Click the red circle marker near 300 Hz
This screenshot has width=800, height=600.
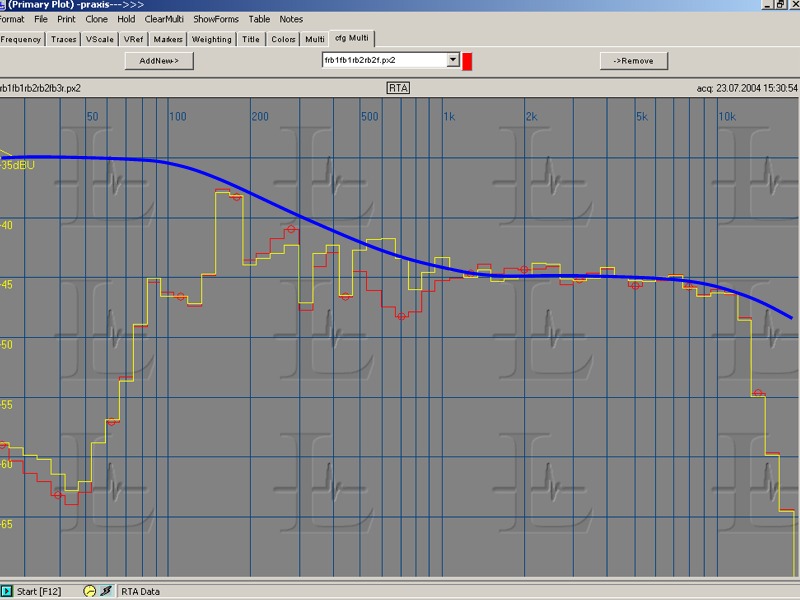click(x=291, y=229)
